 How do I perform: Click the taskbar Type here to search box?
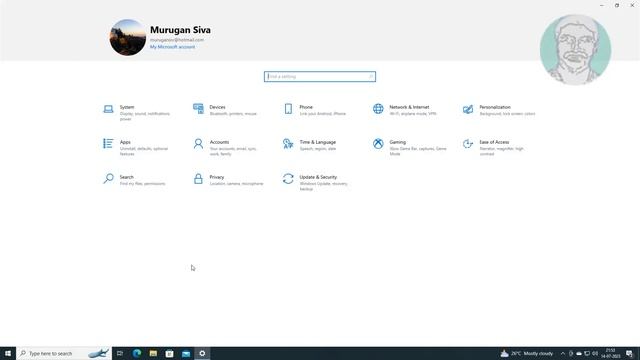point(64,353)
